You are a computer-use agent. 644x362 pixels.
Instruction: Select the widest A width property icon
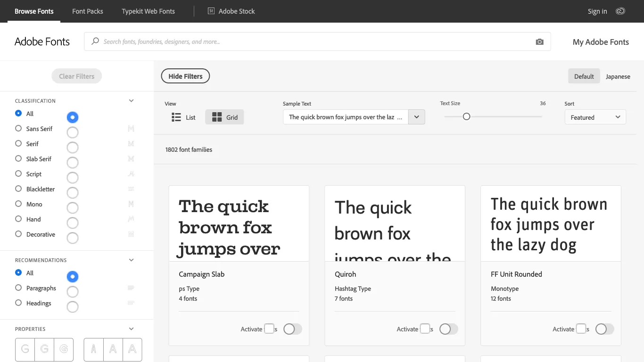click(132, 349)
